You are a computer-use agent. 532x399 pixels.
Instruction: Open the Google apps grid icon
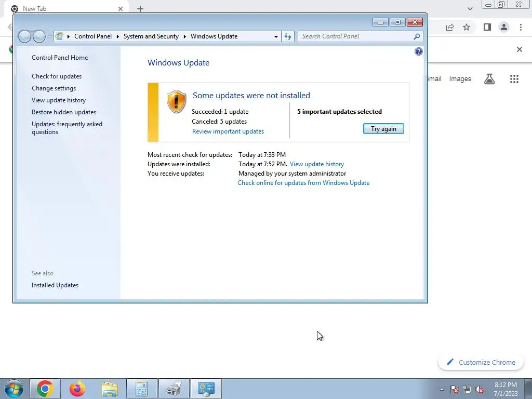pos(514,79)
